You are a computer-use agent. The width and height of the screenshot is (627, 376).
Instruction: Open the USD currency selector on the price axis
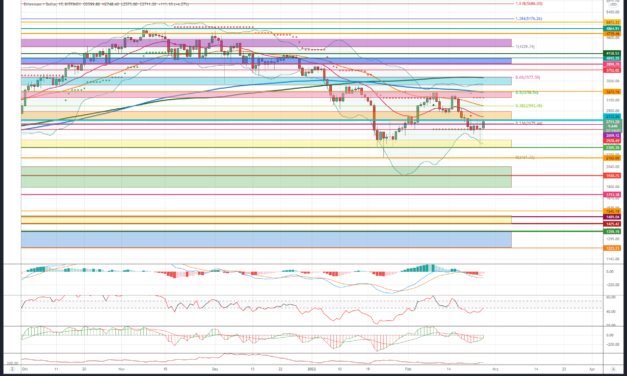[613, 3]
